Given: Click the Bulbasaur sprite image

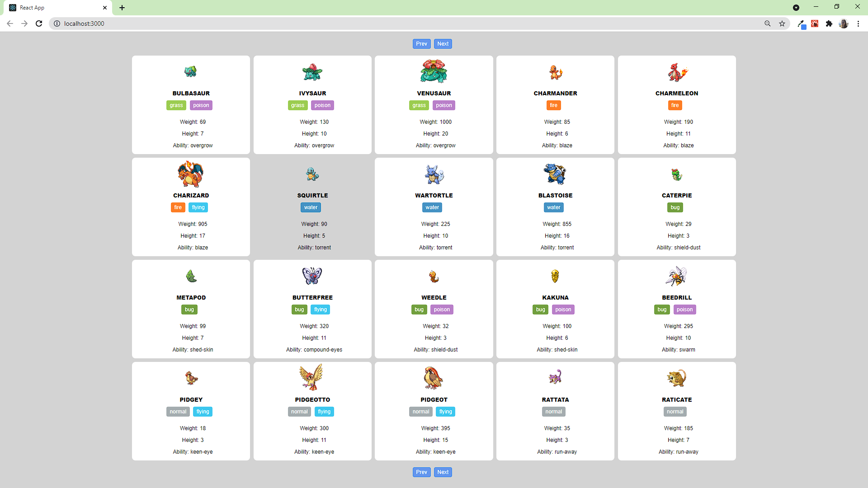Looking at the screenshot, I should pos(190,71).
